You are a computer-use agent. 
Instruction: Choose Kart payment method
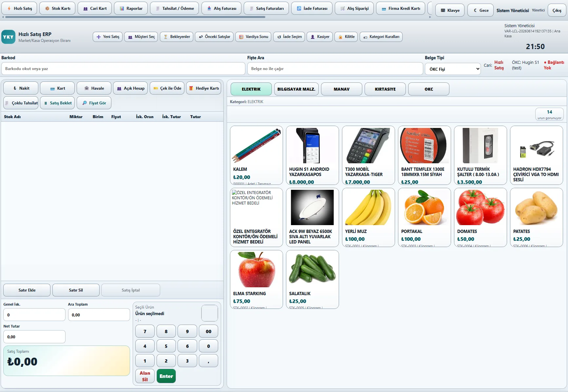click(57, 88)
